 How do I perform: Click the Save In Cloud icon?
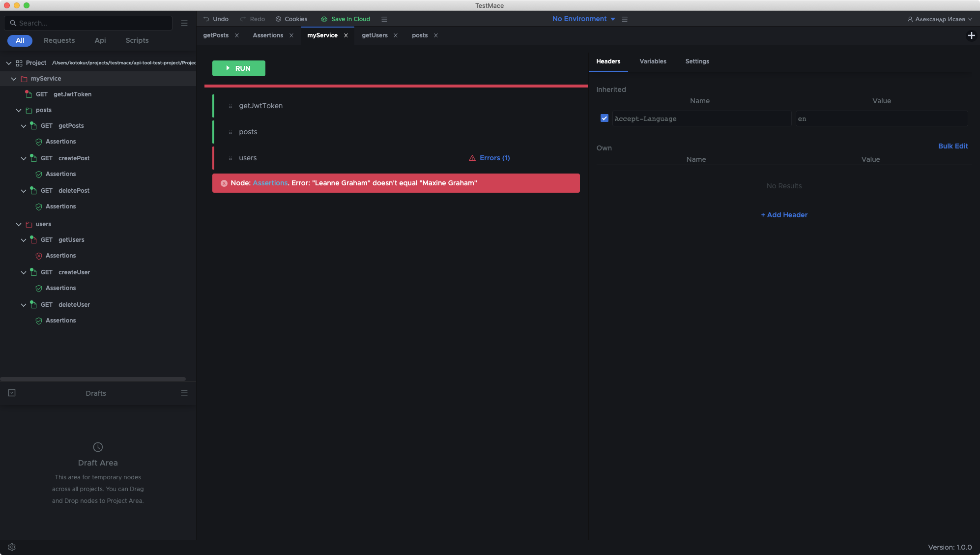coord(324,19)
